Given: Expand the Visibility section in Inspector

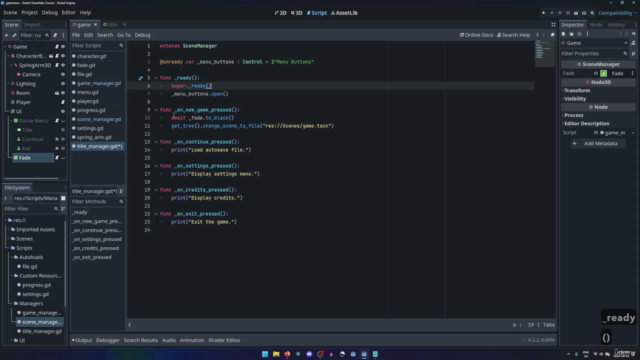Looking at the screenshot, I should tap(598, 99).
